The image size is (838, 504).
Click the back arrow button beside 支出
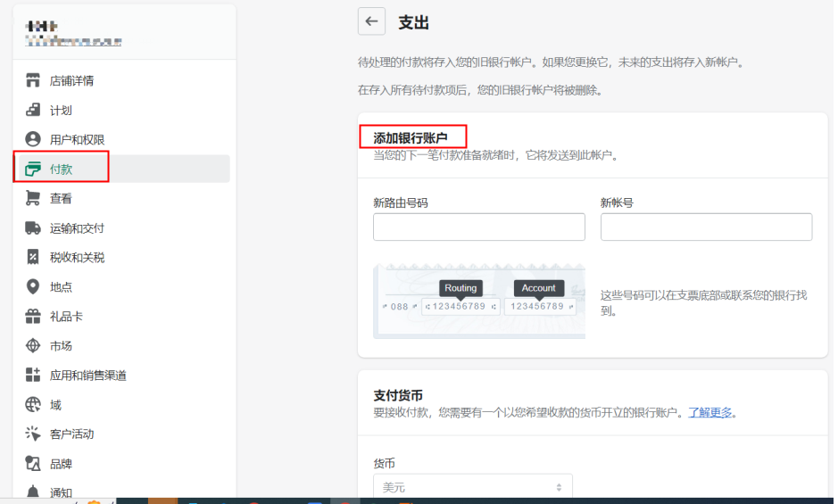point(371,21)
